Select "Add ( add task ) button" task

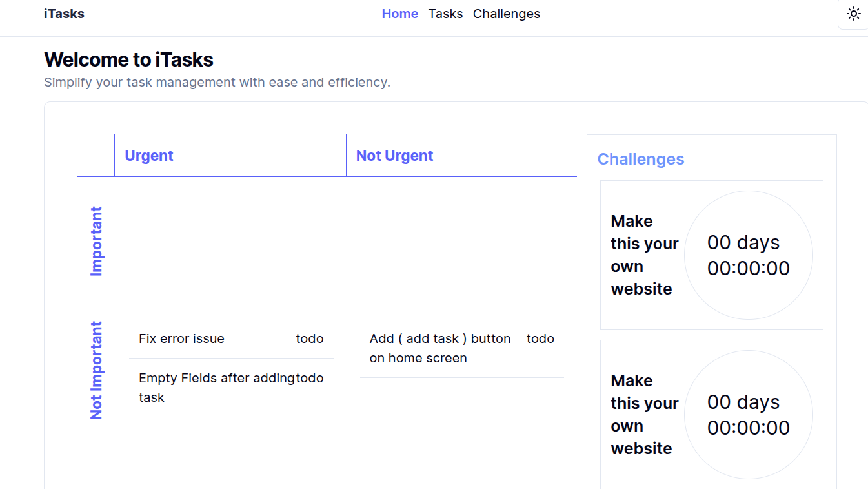pyautogui.click(x=439, y=348)
